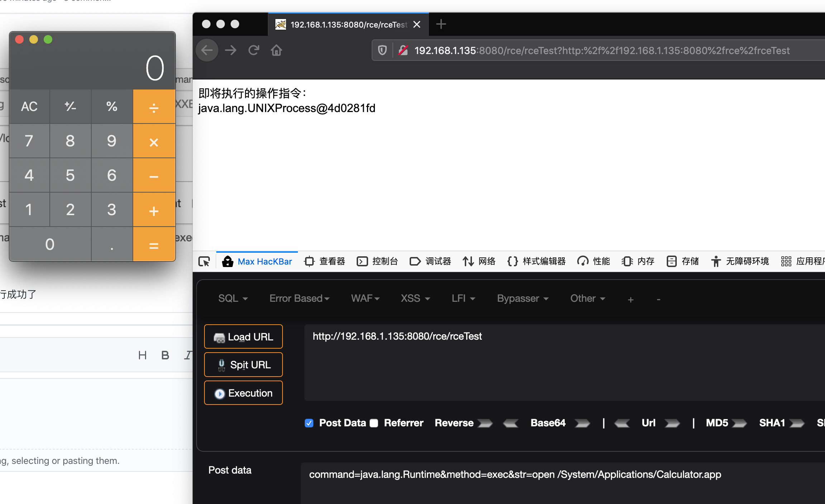
Task: Expand the XSS payload menu
Action: click(415, 298)
